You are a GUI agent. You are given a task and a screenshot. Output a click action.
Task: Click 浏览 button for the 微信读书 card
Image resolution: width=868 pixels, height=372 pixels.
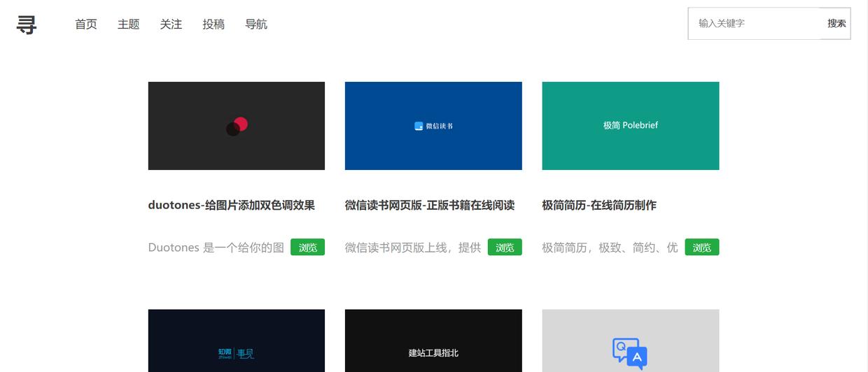pyautogui.click(x=505, y=248)
